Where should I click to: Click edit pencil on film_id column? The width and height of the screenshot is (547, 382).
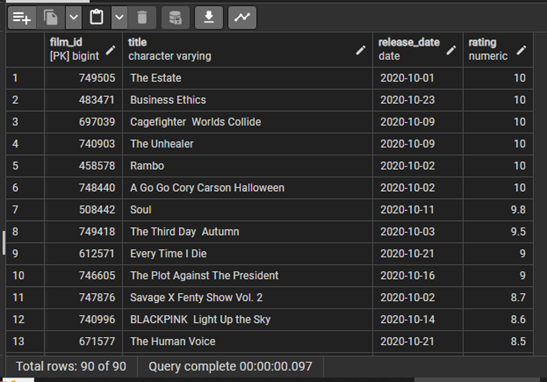tap(111, 50)
